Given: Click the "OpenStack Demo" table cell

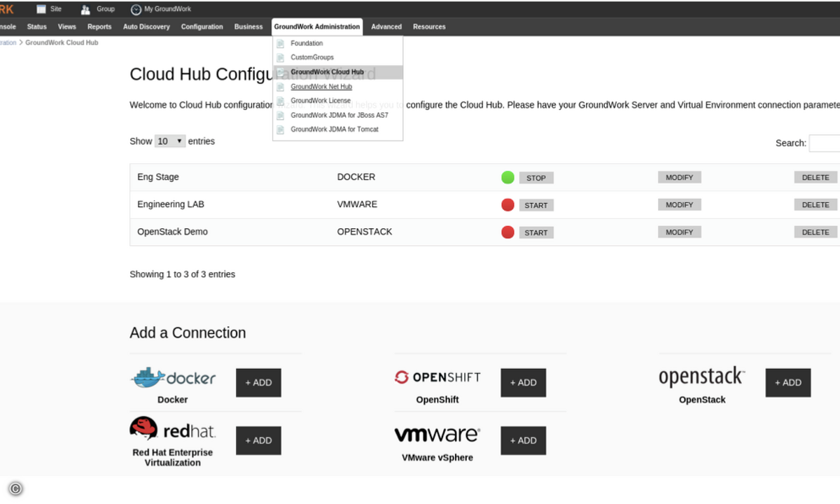Looking at the screenshot, I should pyautogui.click(x=172, y=232).
